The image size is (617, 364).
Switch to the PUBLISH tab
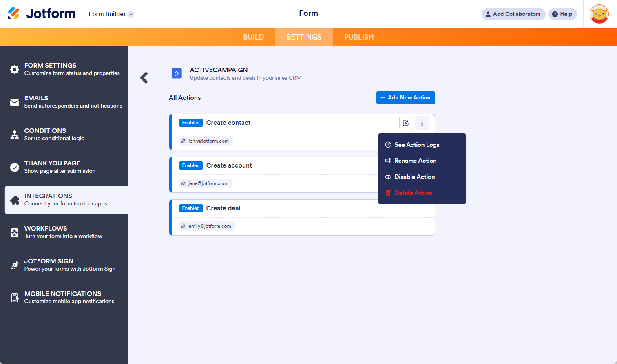359,37
